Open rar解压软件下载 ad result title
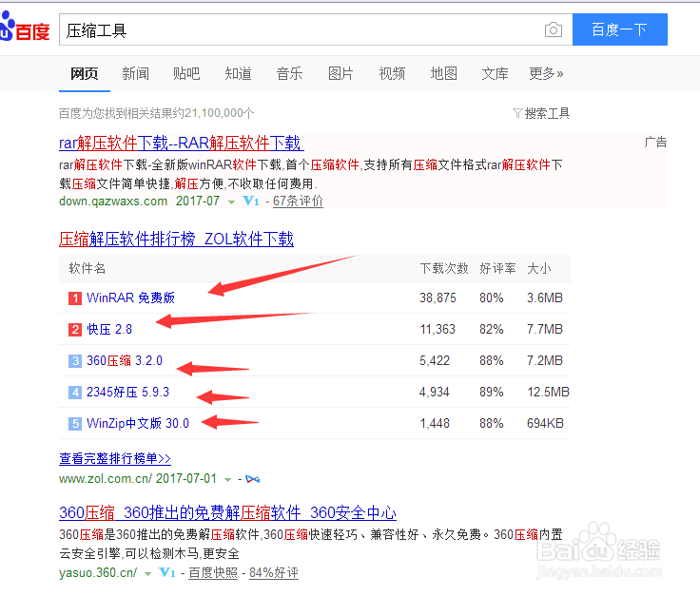Image resolution: width=700 pixels, height=596 pixels. 182,144
